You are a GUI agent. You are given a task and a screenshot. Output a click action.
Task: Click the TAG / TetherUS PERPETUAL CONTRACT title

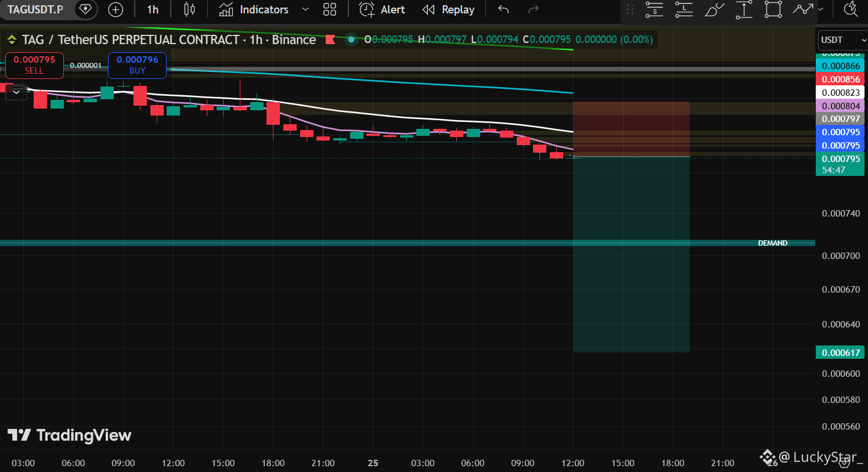(169, 39)
